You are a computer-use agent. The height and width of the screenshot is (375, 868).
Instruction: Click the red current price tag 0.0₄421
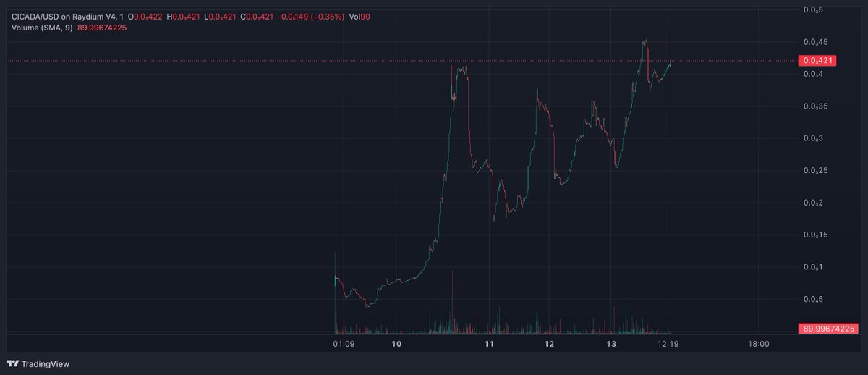817,61
